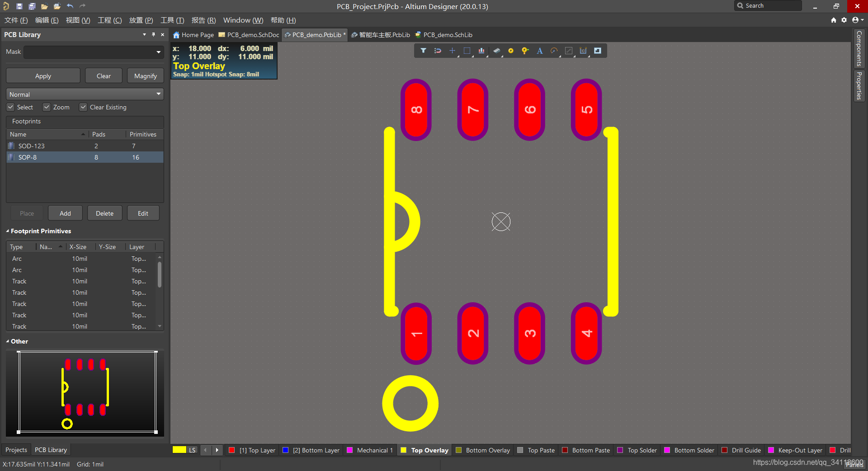The width and height of the screenshot is (868, 471).
Task: Select the place arc tool
Action: [x=554, y=51]
